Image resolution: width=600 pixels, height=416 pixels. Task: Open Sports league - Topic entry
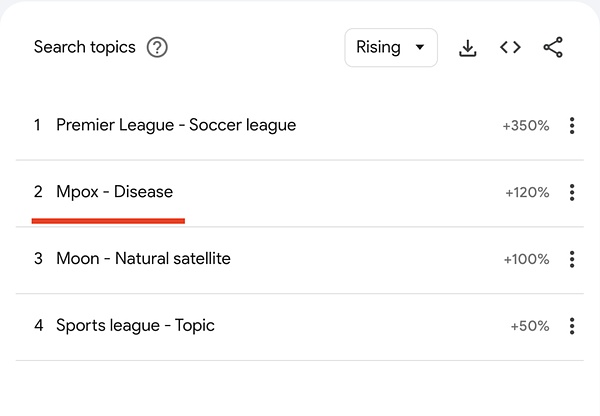[135, 325]
